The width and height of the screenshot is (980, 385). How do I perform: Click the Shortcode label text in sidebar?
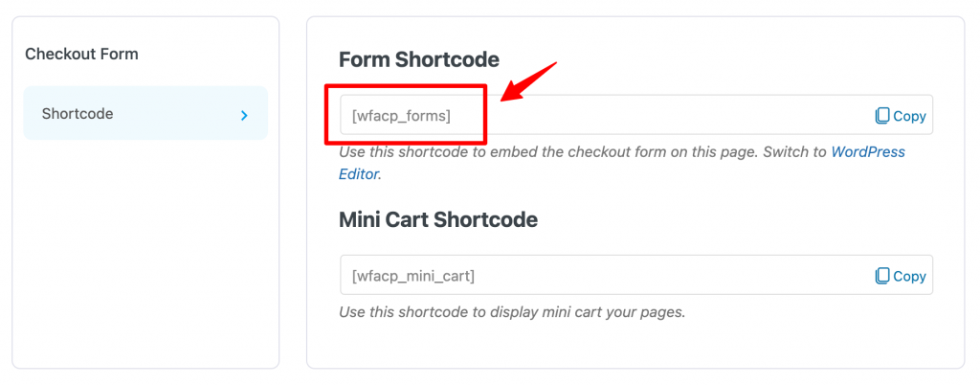coord(78,114)
